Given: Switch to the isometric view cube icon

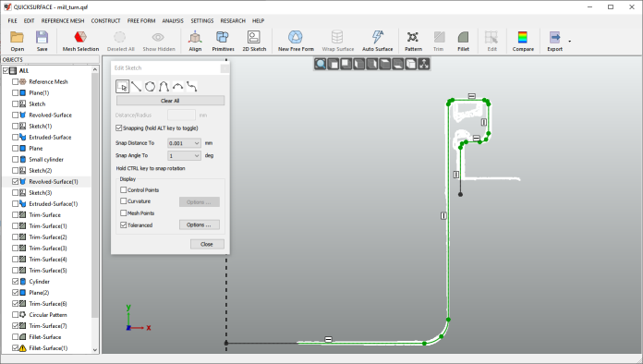Looking at the screenshot, I should click(x=411, y=64).
